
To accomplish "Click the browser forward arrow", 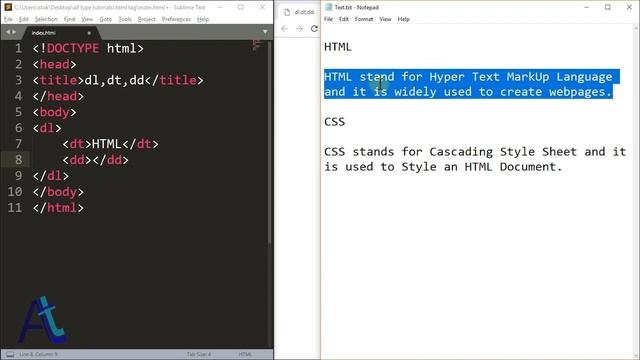I will coord(299,29).
